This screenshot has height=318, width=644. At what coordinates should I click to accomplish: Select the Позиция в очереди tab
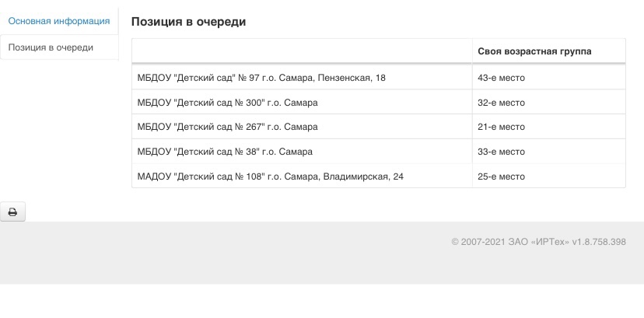coord(59,47)
